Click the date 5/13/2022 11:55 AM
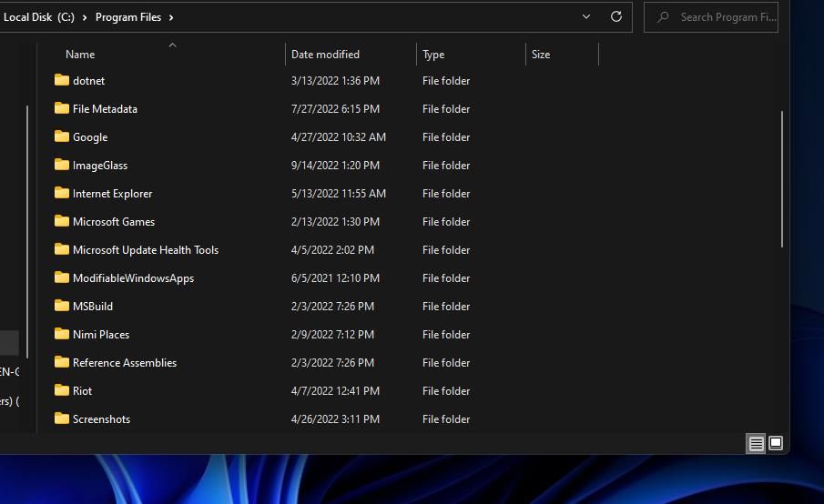Image resolution: width=824 pixels, height=504 pixels. (339, 193)
